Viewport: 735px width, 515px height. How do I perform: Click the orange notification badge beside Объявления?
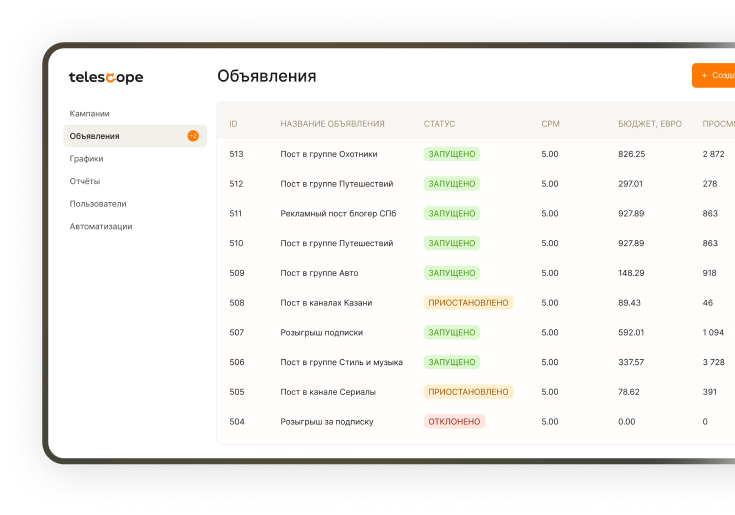click(x=193, y=136)
